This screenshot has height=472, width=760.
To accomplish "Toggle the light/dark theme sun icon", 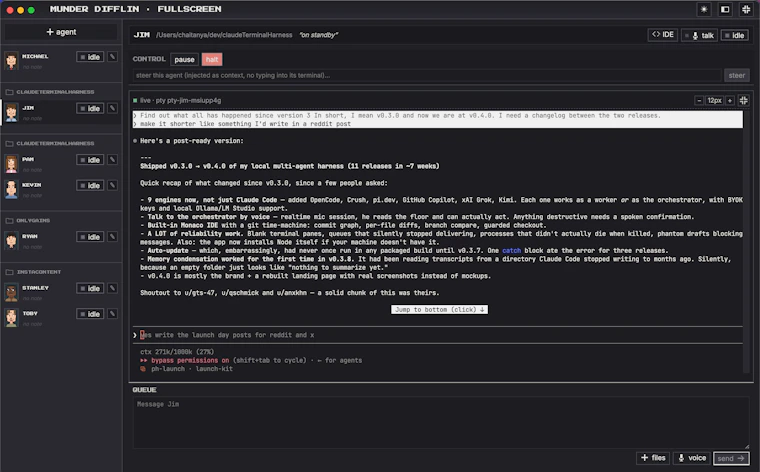I will coord(704,9).
